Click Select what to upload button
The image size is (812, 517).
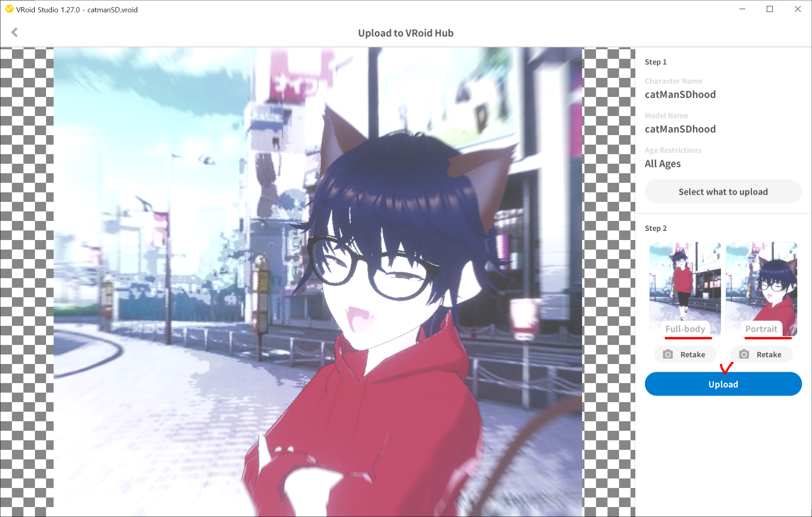(x=723, y=192)
